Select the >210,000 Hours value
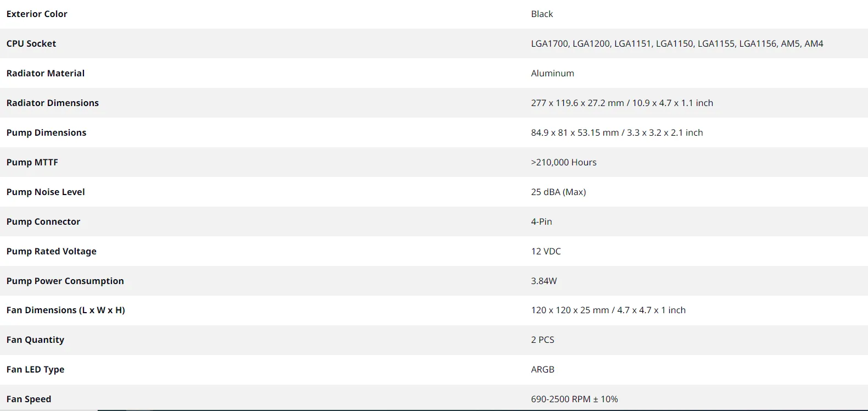The height and width of the screenshot is (411, 868). click(564, 162)
